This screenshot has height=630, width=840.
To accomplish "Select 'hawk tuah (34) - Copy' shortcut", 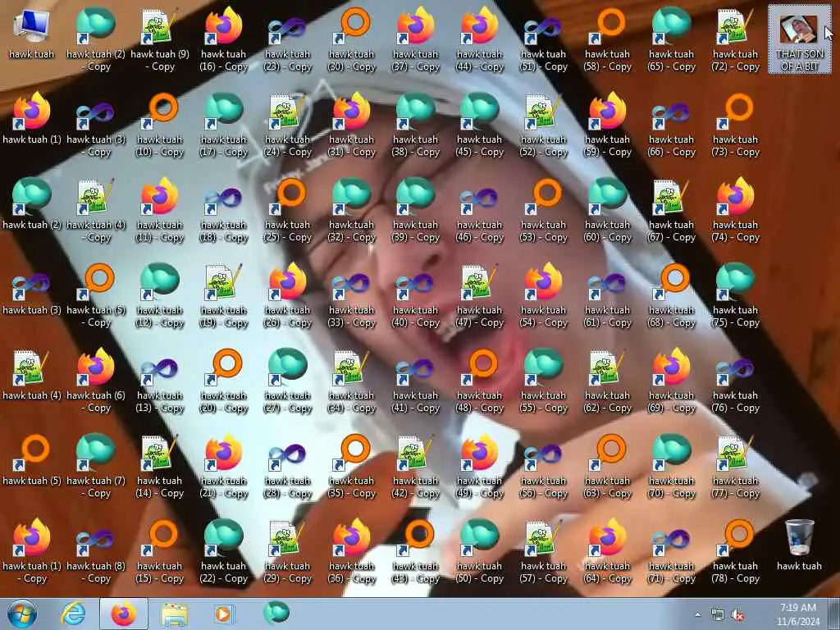I will 351,381.
